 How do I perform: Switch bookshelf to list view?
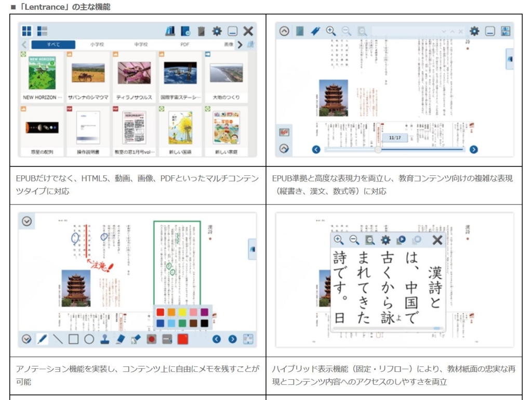pos(42,31)
